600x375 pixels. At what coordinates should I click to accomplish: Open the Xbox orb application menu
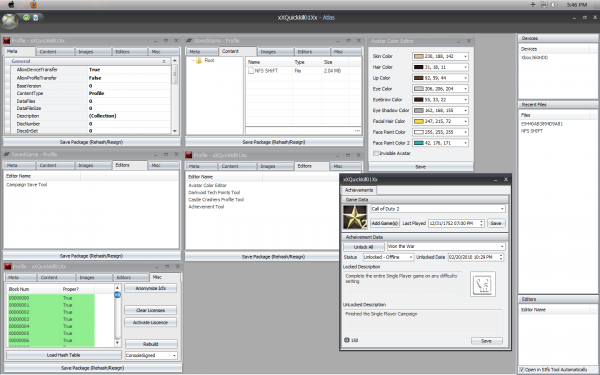(x=10, y=21)
